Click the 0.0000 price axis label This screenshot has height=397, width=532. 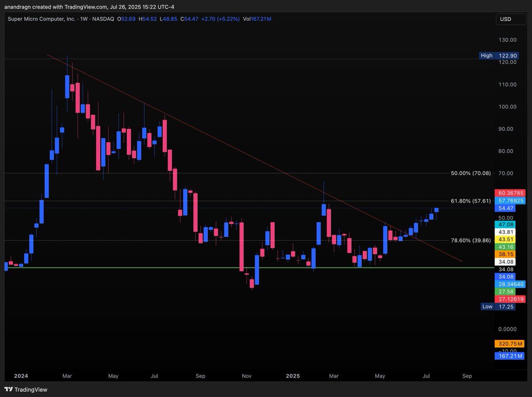507,329
